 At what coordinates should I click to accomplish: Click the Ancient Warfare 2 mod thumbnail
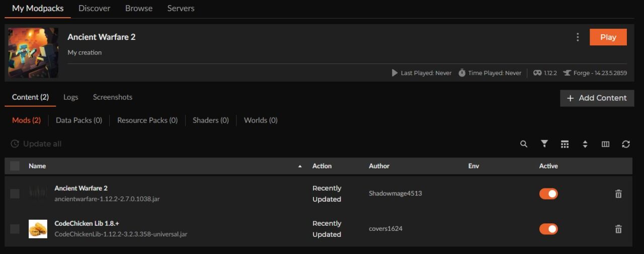[38, 194]
